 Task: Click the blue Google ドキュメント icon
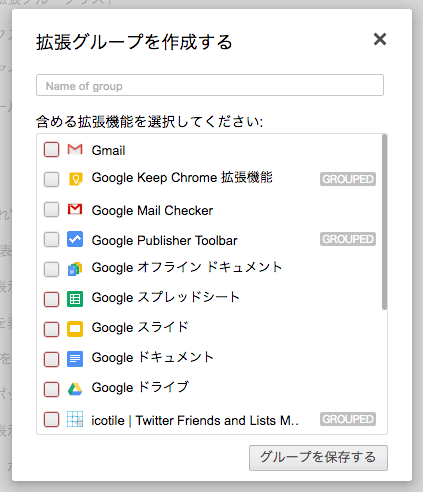75,359
